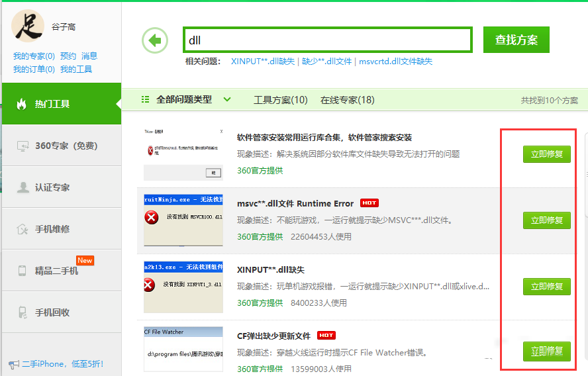Open 手机回收 sidebar entry
Screen dimensions: 588x376
point(62,312)
